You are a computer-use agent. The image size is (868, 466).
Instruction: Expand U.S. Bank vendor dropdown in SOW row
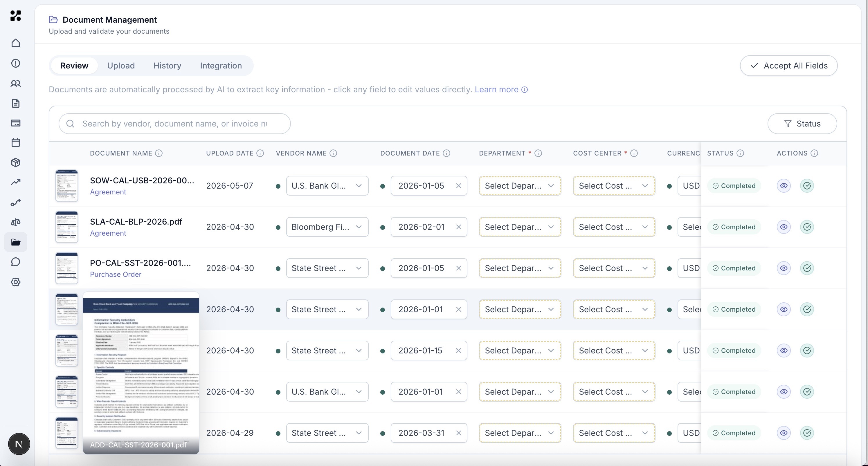pyautogui.click(x=327, y=185)
